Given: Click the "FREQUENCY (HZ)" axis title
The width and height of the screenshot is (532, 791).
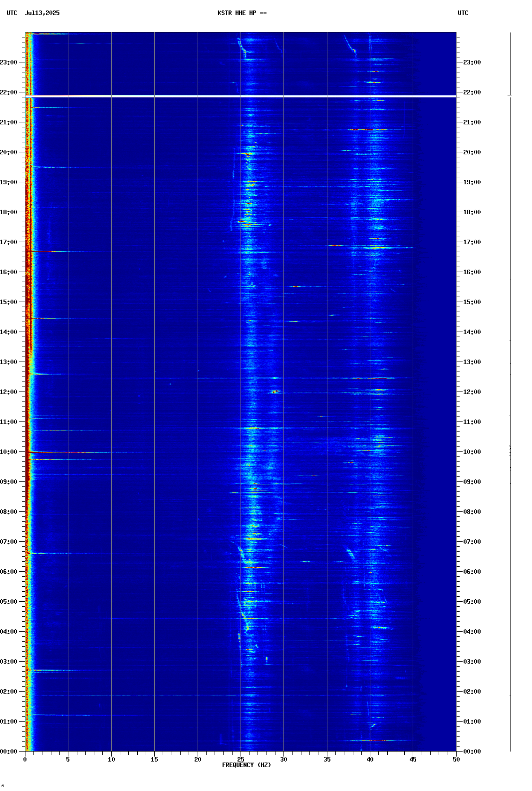Looking at the screenshot, I should (247, 765).
